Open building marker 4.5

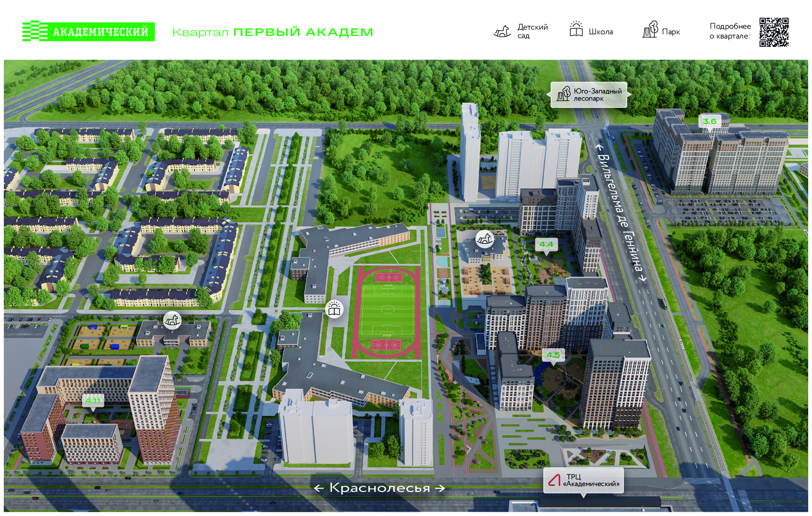pyautogui.click(x=553, y=355)
